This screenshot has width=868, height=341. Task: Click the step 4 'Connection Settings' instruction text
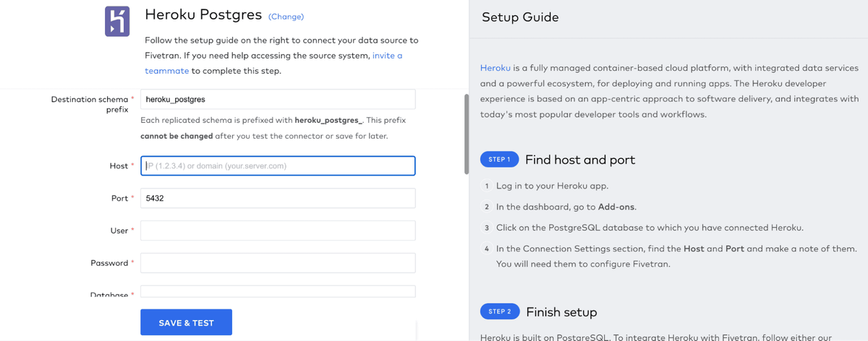676,256
